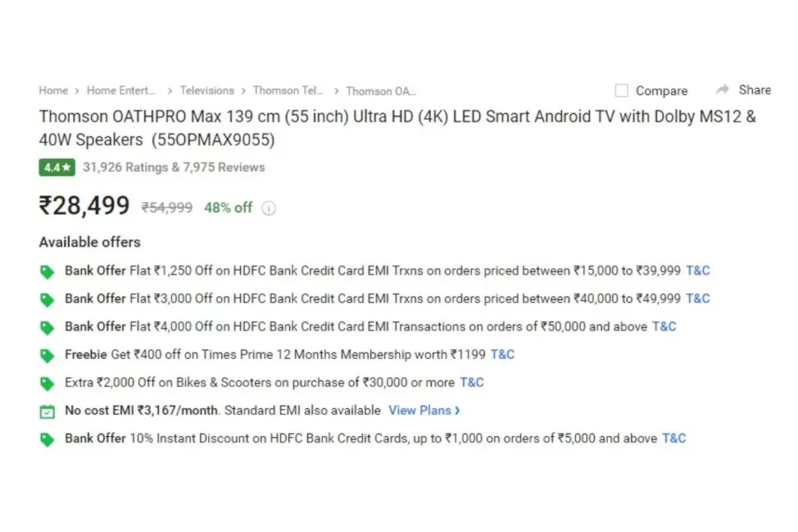Click the chevron after Home breadcrumb
Screen dimensions: 798x532
click(x=77, y=91)
